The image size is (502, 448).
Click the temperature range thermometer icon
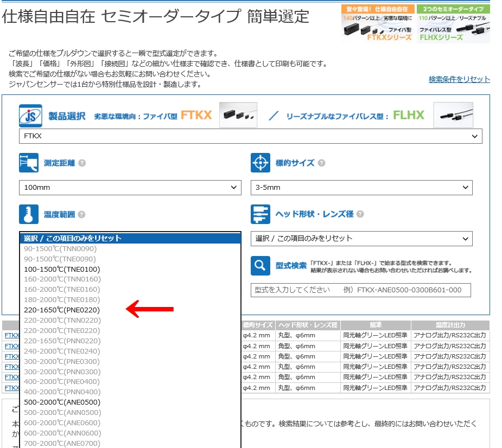[29, 214]
